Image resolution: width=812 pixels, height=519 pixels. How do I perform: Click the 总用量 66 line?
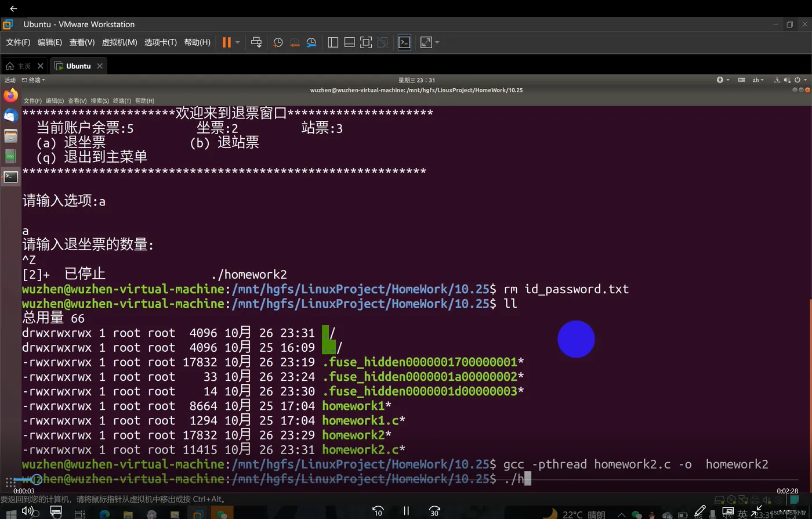pyautogui.click(x=53, y=318)
